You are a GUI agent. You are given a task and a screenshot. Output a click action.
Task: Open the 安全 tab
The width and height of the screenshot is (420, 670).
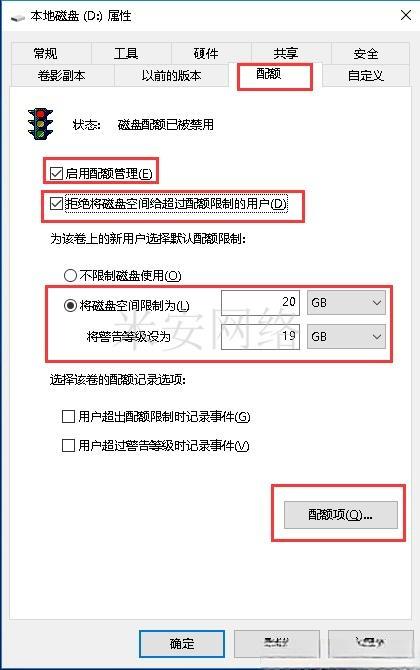point(366,53)
